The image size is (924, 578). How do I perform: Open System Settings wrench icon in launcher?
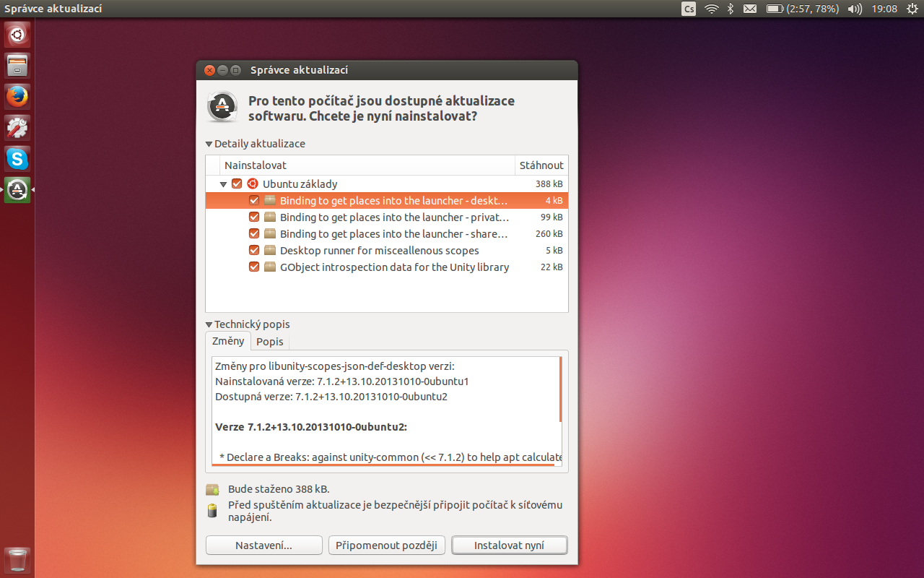pos(17,128)
